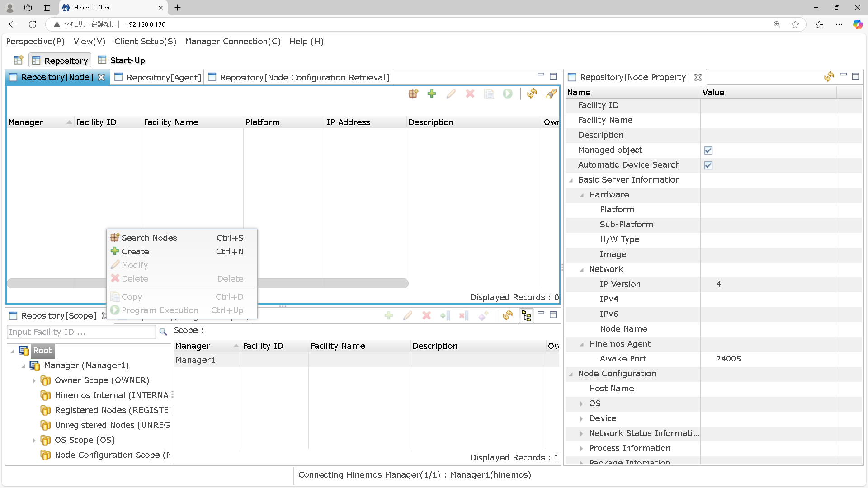Uncheck the Automatic Device Search checkbox
This screenshot has width=868, height=488.
pos(708,165)
